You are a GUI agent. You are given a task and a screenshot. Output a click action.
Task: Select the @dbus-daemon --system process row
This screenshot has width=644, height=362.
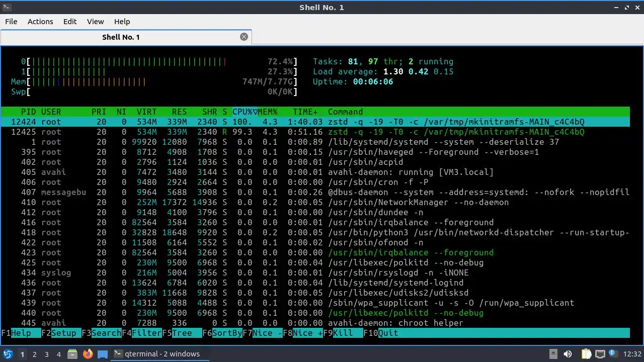315,192
